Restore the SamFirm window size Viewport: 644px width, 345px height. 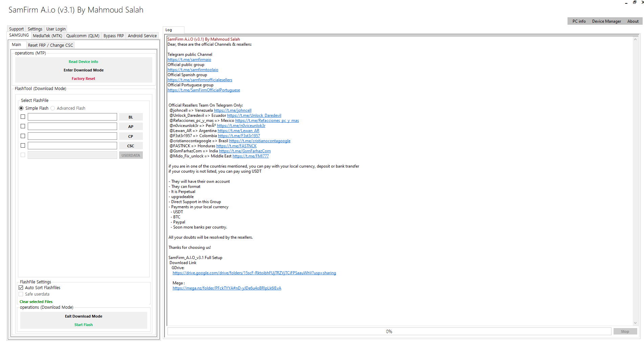(635, 2)
